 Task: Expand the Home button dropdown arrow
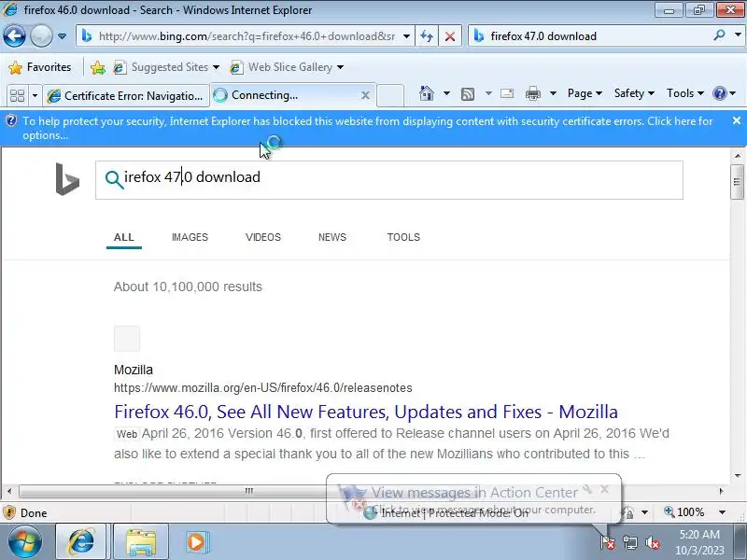(446, 93)
